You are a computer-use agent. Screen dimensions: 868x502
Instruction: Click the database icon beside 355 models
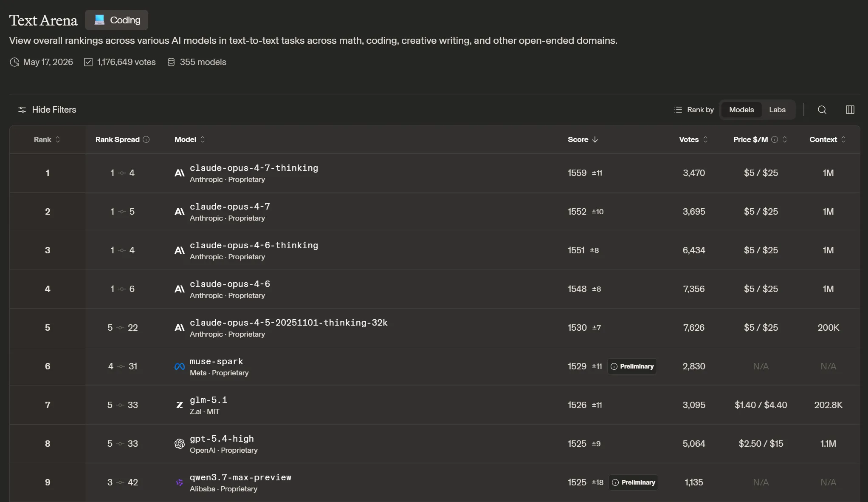[x=171, y=62]
